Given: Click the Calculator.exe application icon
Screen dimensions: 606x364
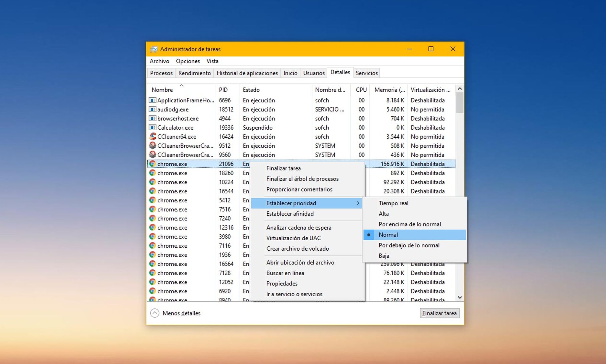Looking at the screenshot, I should pos(152,128).
